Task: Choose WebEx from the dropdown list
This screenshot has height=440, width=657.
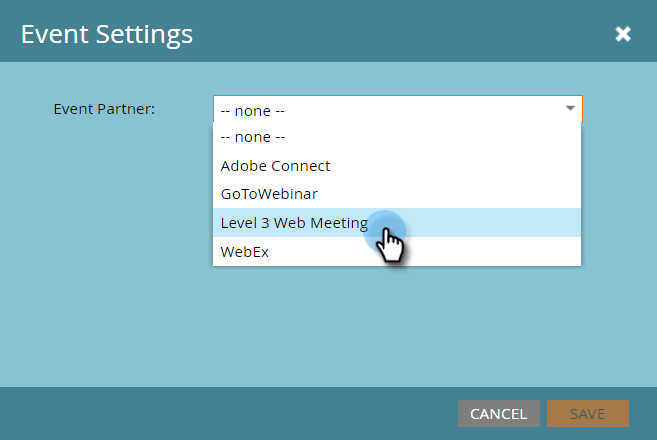Action: (397, 251)
